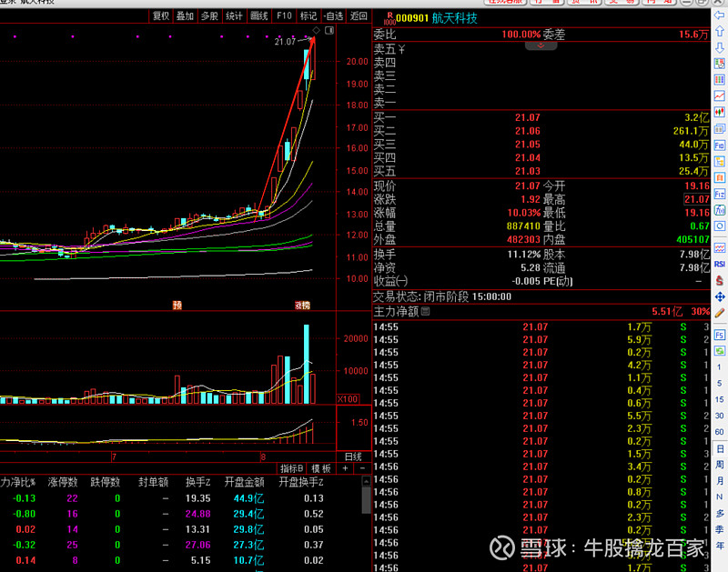Click the 涨榜 marker on the chart
The image size is (728, 572).
point(302,305)
